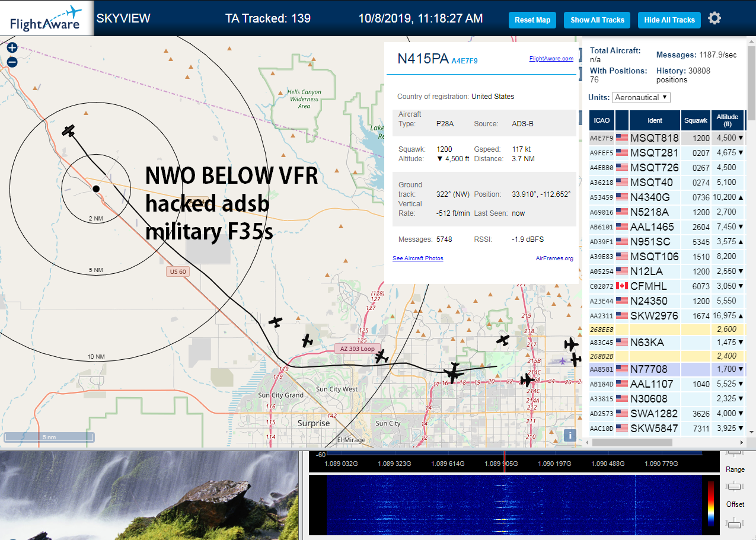The height and width of the screenshot is (540, 756).
Task: Zoom out the map with minus icon
Action: (x=12, y=62)
